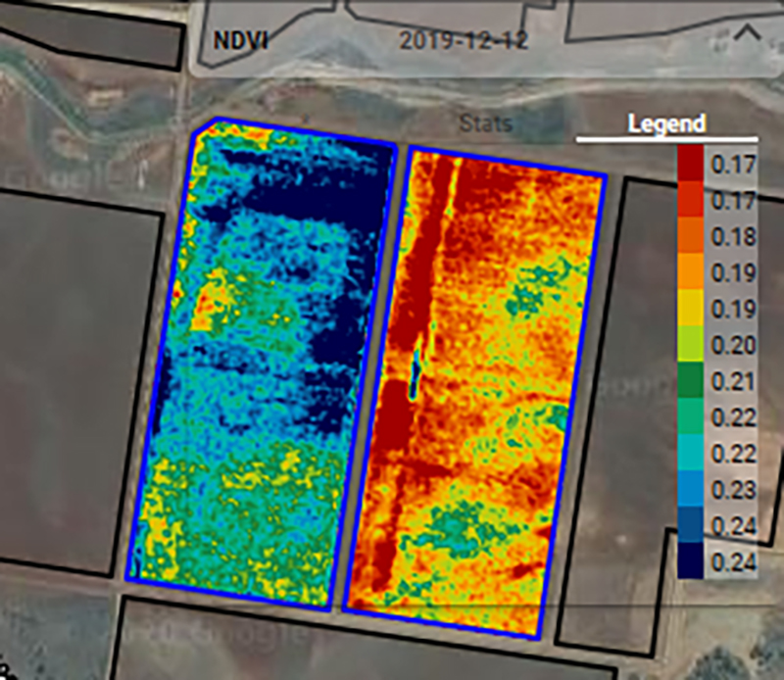Click the Legend header

coord(665,124)
